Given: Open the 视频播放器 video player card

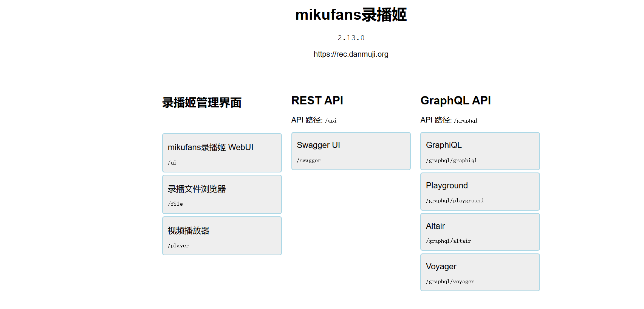Looking at the screenshot, I should (222, 236).
